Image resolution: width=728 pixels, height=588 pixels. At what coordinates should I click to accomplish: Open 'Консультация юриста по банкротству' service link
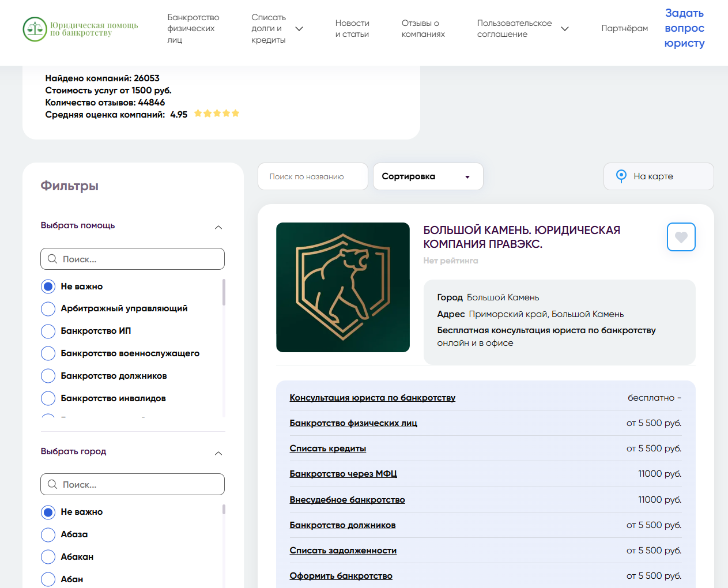pyautogui.click(x=372, y=398)
